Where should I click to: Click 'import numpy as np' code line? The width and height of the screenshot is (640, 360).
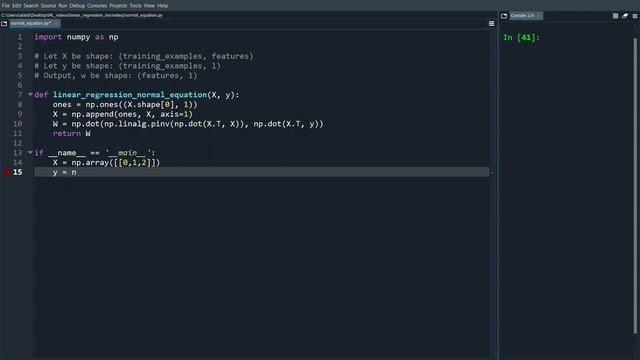76,37
